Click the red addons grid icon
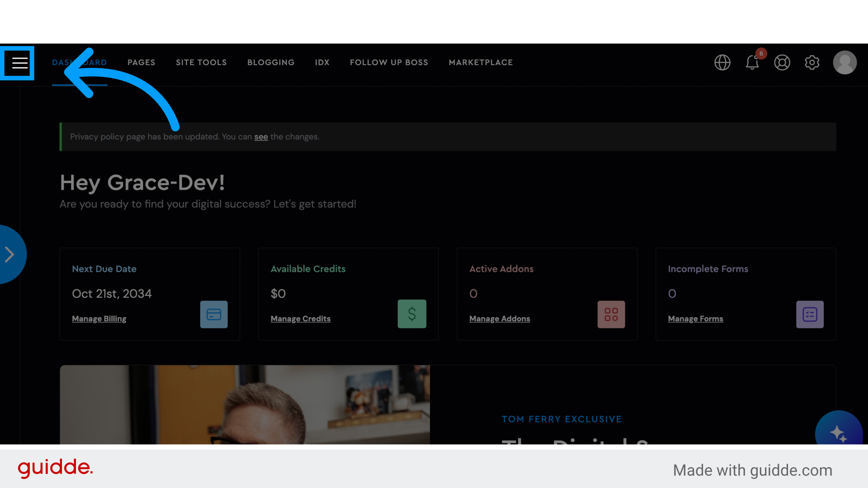The width and height of the screenshot is (868, 488). 611,314
